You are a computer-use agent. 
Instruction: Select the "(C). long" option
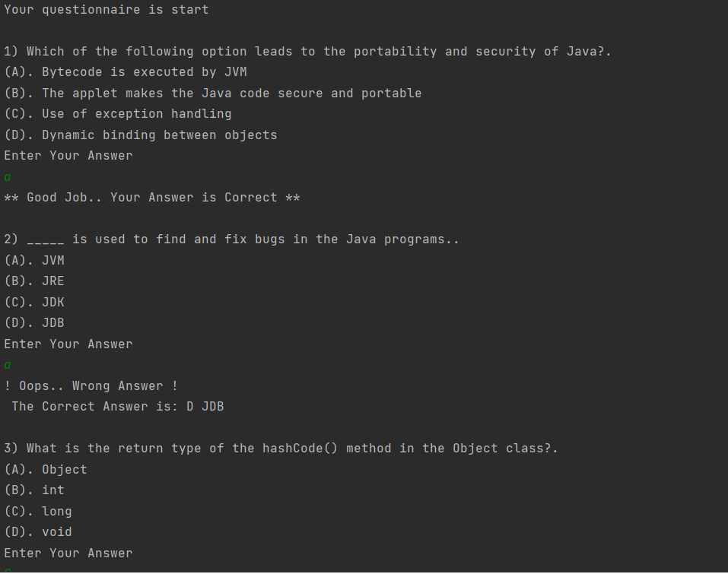tap(38, 512)
